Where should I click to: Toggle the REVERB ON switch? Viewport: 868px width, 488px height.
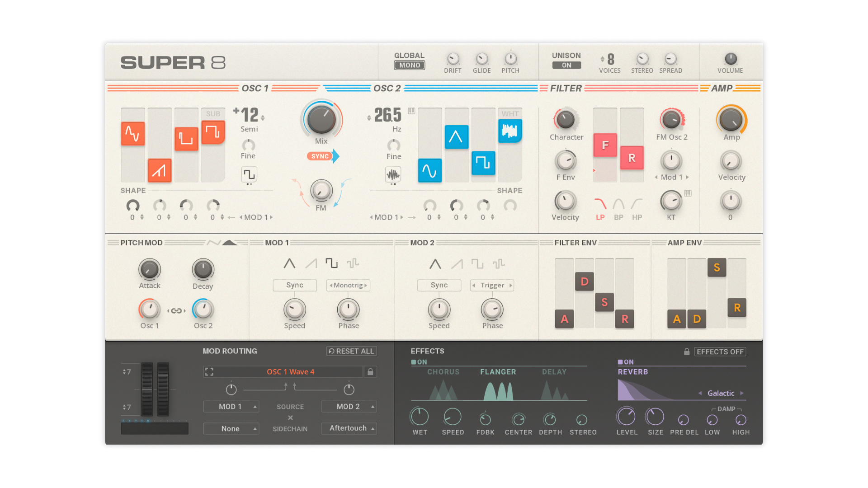(x=626, y=362)
